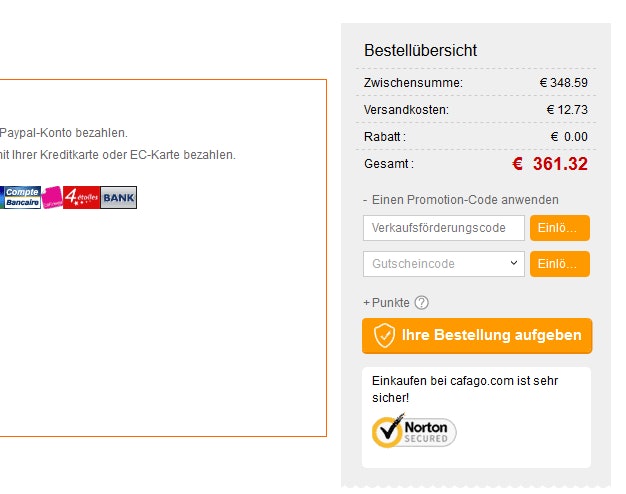This screenshot has width=626, height=494.
Task: Click the Compte Bancaire payment icon
Action: pos(20,197)
